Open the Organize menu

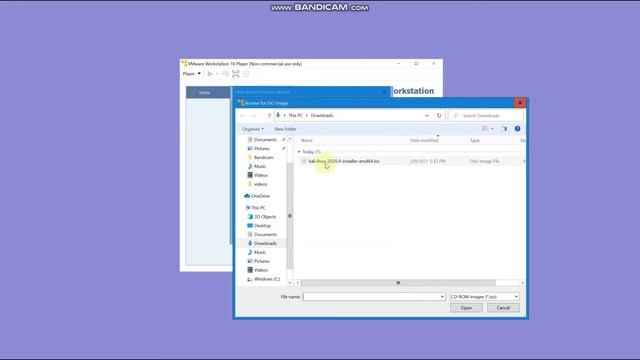tap(253, 129)
